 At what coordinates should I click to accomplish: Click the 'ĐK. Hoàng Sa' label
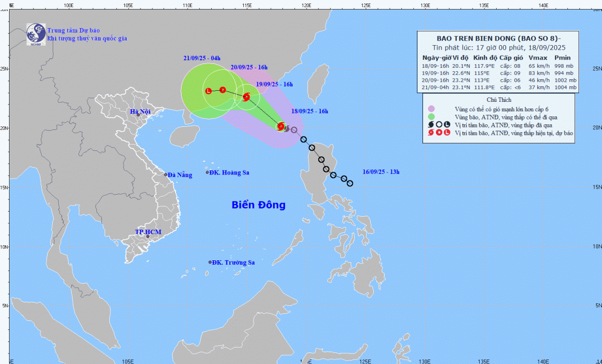point(230,172)
